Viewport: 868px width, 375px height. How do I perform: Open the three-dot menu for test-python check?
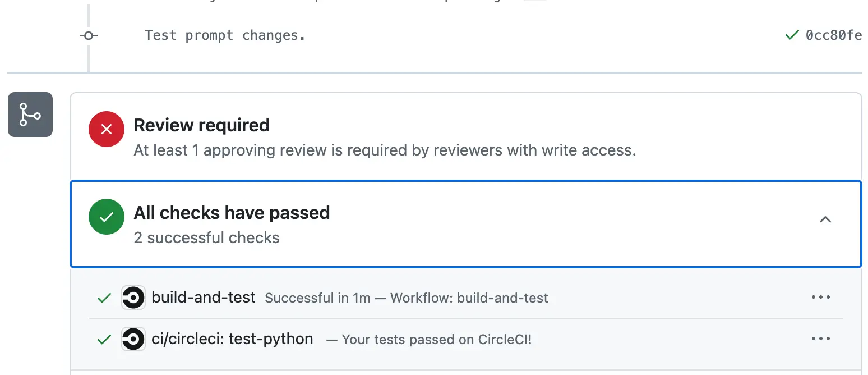(x=821, y=339)
